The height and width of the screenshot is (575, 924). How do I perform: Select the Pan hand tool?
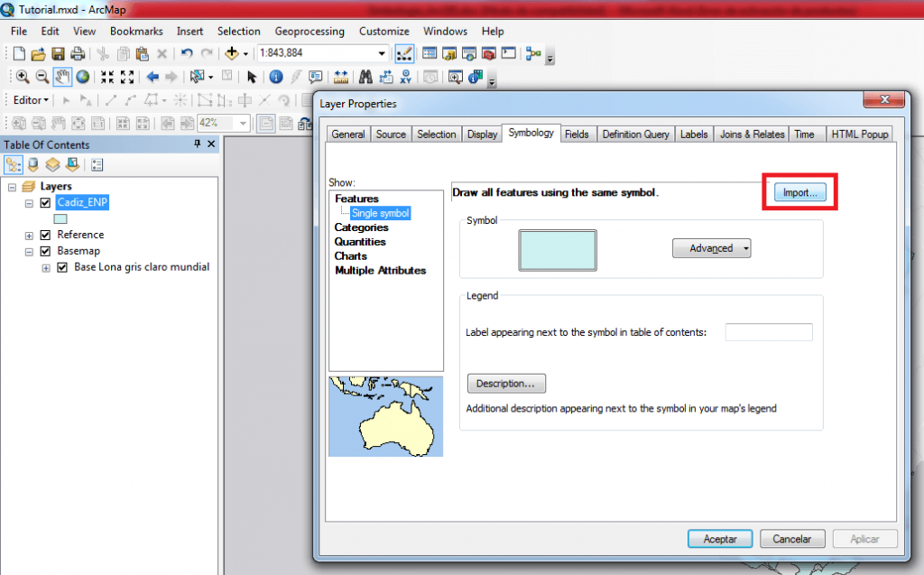point(62,77)
